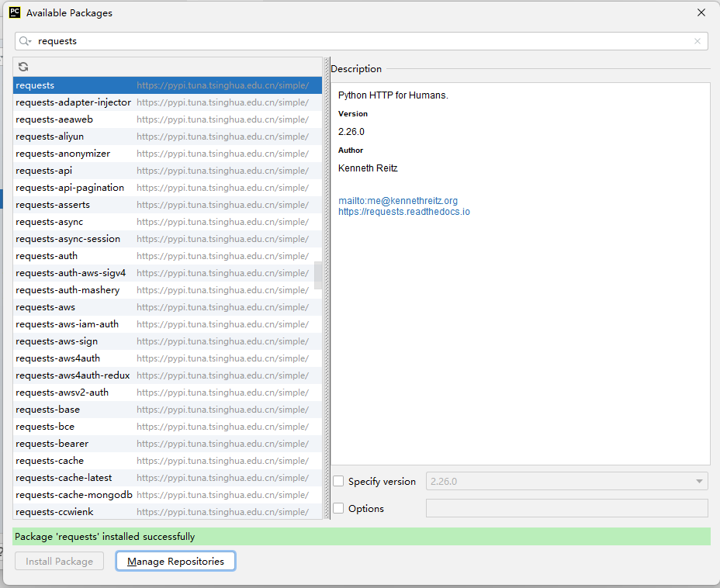Viewport: 720px width, 588px height.
Task: Refresh the package list
Action: pyautogui.click(x=23, y=67)
